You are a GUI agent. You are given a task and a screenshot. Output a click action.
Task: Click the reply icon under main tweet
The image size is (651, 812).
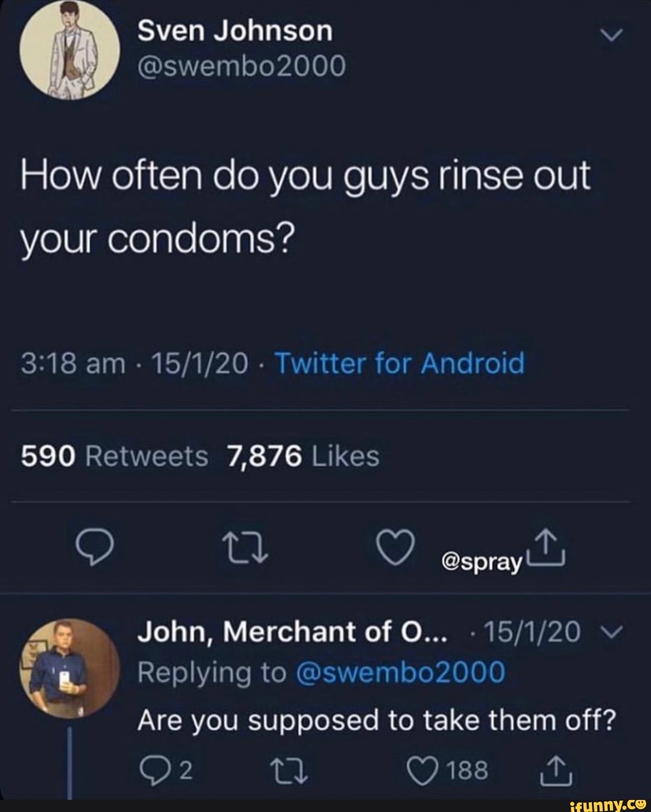(98, 547)
